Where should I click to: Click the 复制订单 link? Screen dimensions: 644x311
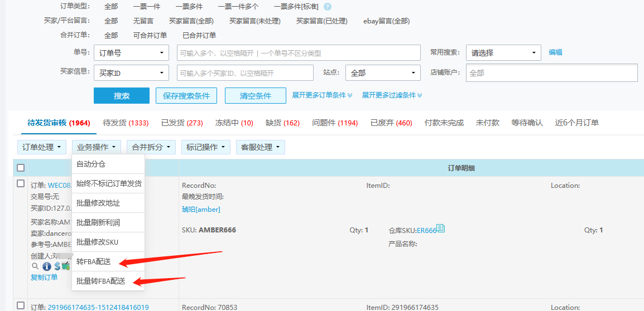(44, 277)
